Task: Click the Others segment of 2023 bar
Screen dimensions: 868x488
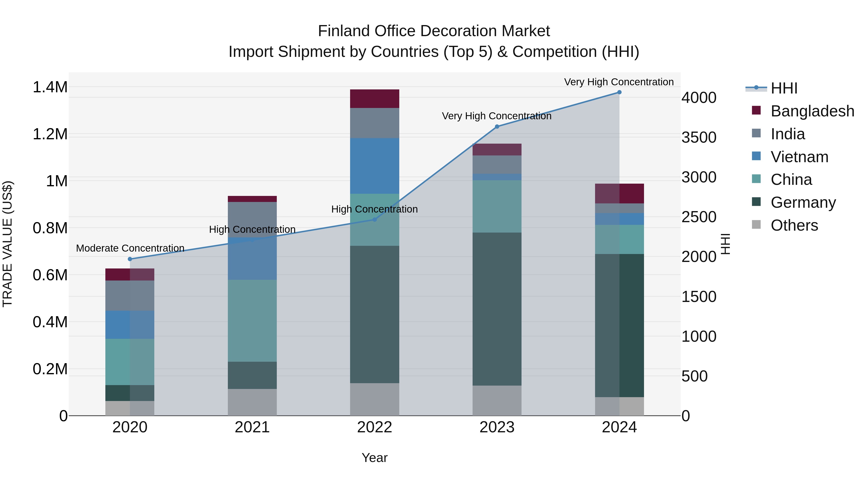Action: click(x=497, y=401)
